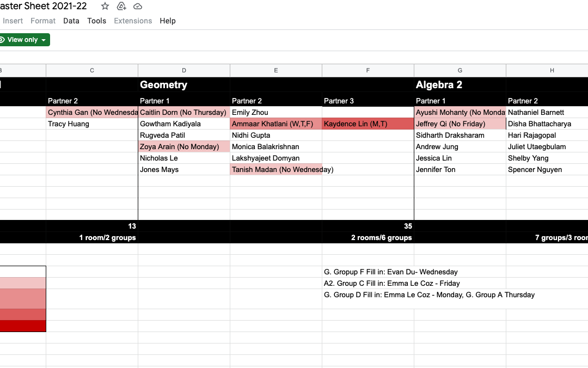Star this spreadsheet

tap(105, 6)
